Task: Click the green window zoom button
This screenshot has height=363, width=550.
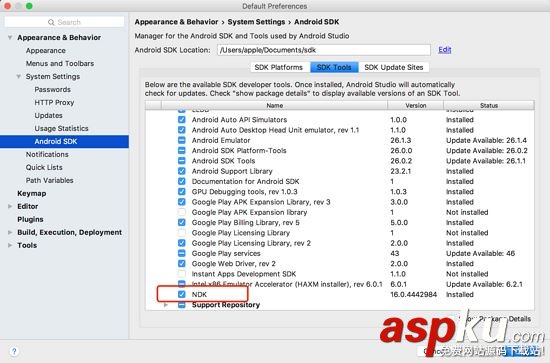Action: tap(29, 6)
